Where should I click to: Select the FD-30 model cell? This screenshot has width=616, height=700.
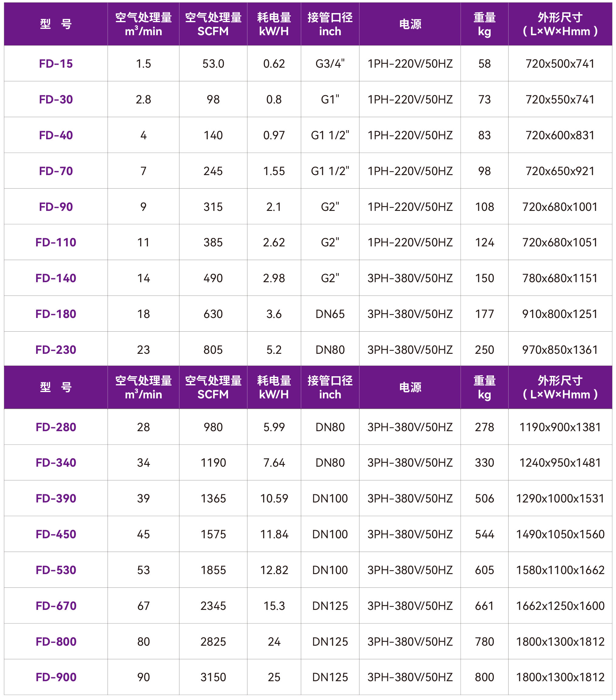tap(56, 99)
